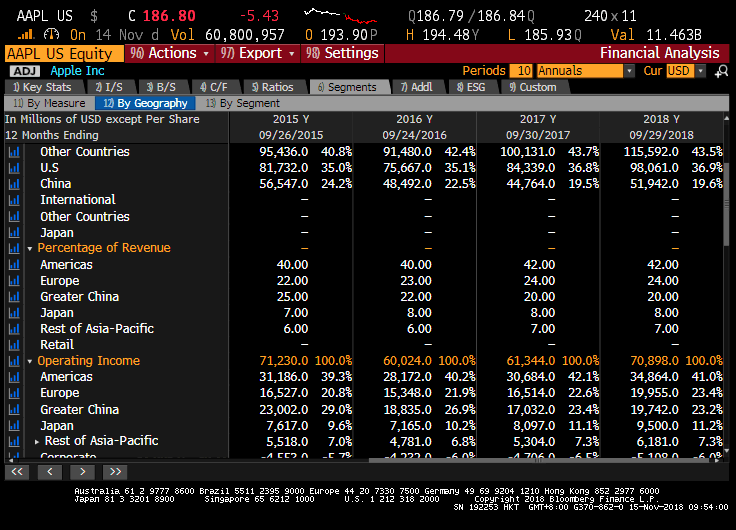
Task: Switch to Key Stats tab
Action: [44, 87]
